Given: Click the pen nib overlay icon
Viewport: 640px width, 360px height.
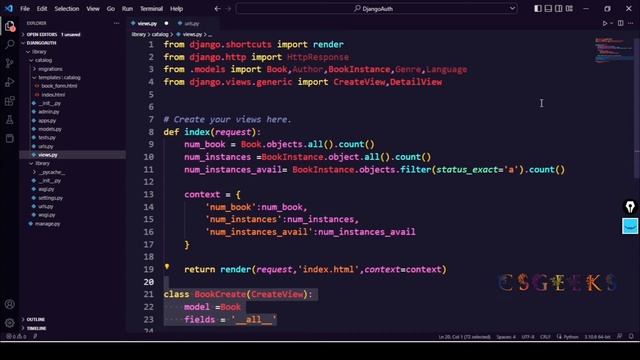Looking at the screenshot, I should pyautogui.click(x=630, y=207).
